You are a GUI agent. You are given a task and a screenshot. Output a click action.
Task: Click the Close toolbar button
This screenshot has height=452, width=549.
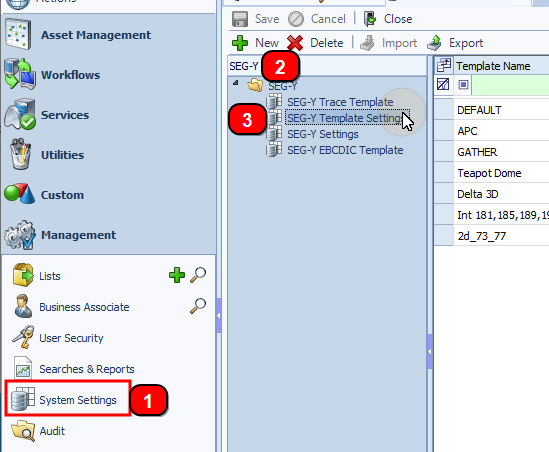coord(388,19)
